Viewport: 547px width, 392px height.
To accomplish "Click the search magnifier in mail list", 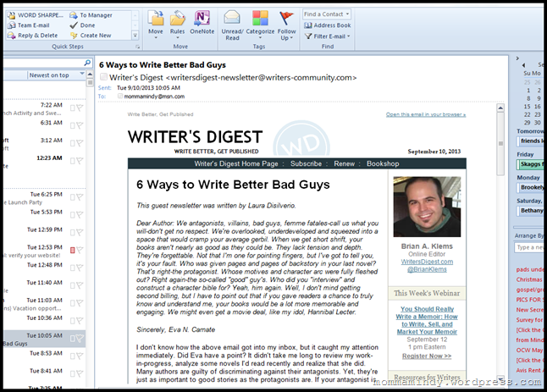I will 87,63.
